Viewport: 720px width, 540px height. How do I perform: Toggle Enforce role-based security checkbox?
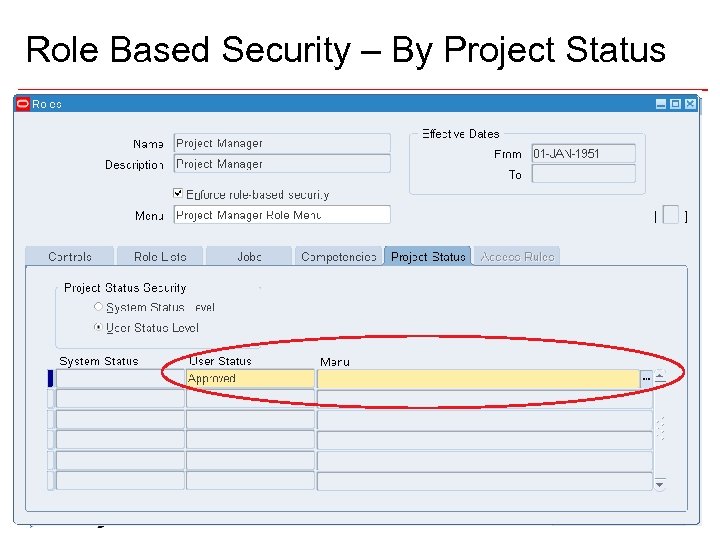(178, 193)
